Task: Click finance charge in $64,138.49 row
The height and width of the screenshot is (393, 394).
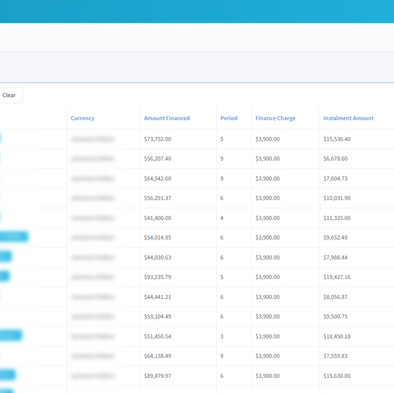Action: [267, 356]
